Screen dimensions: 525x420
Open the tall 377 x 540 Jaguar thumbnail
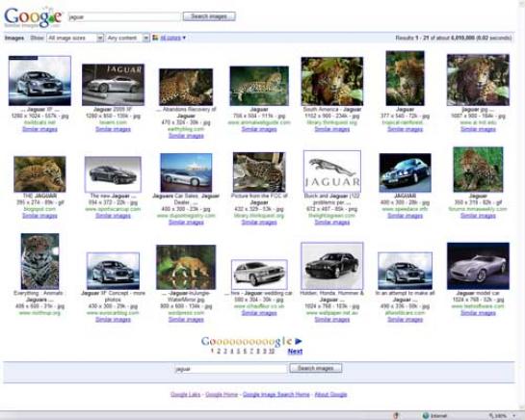tap(406, 78)
